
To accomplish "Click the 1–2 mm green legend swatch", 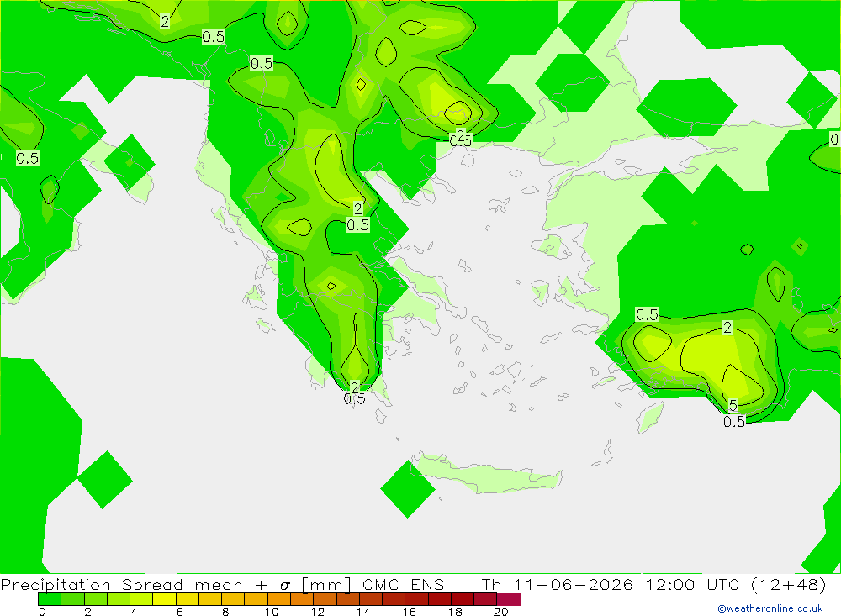I will (x=72, y=599).
